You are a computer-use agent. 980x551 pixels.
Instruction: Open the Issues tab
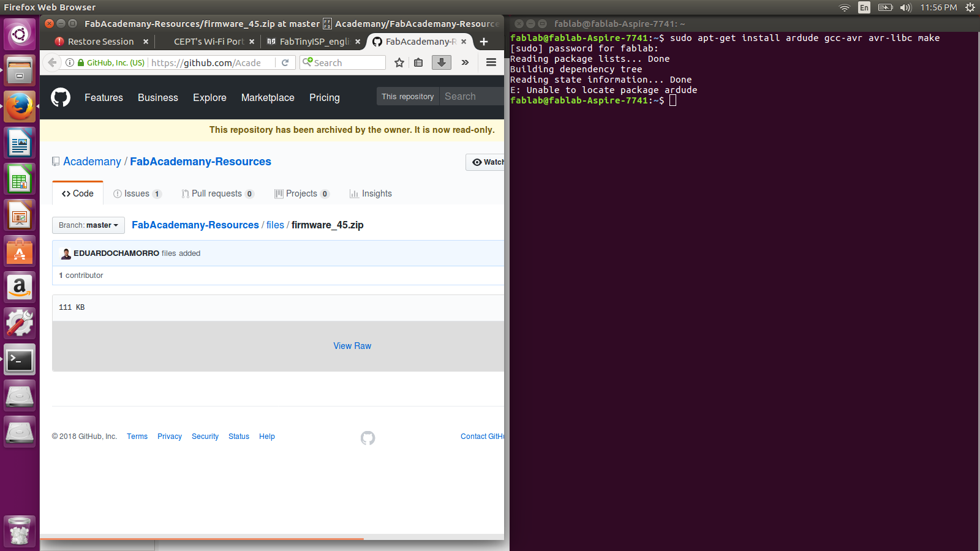coord(137,193)
